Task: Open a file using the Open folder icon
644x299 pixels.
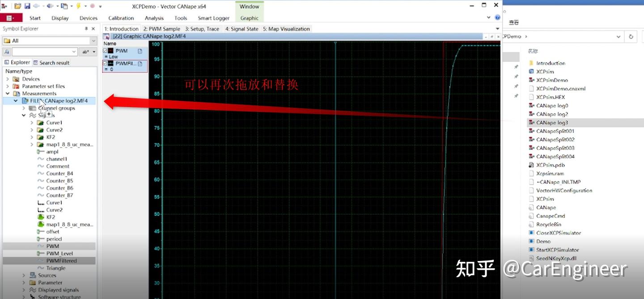Action: pos(17,6)
